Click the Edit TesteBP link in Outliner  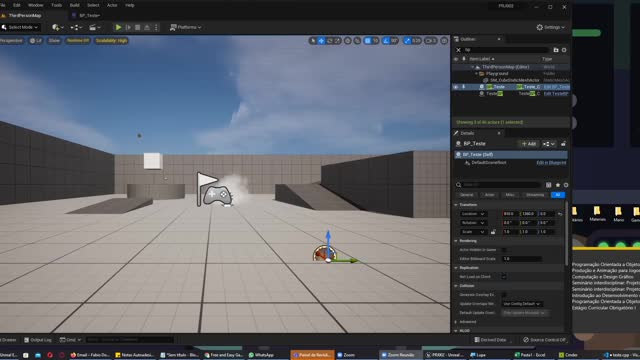coord(556,93)
